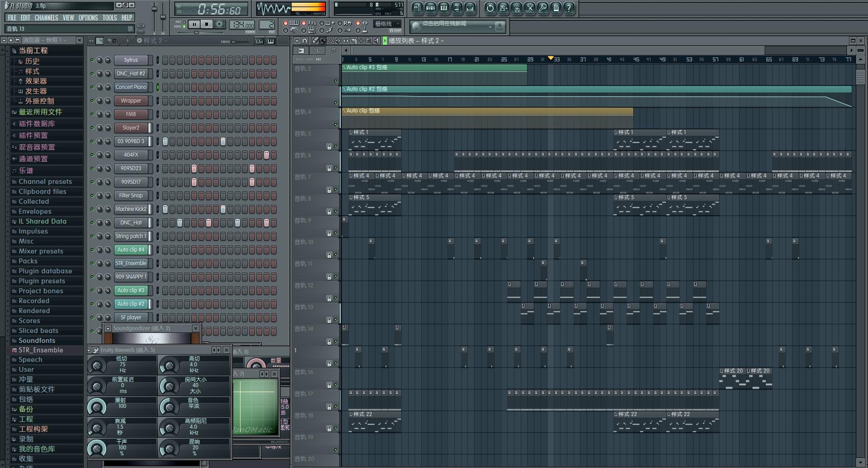Click the undo history circular arrow icon
This screenshot has width=868, height=468.
(x=490, y=8)
